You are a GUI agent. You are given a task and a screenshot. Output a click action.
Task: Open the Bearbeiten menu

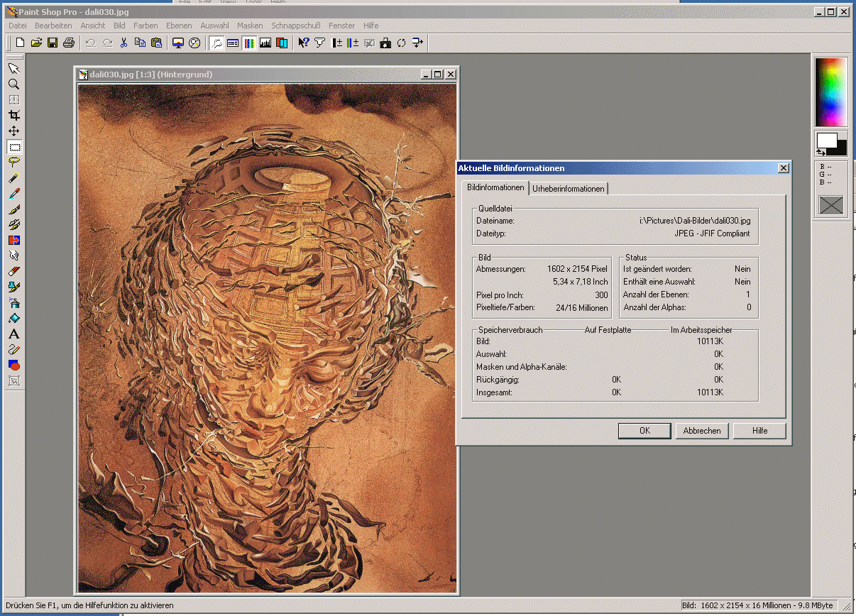53,26
